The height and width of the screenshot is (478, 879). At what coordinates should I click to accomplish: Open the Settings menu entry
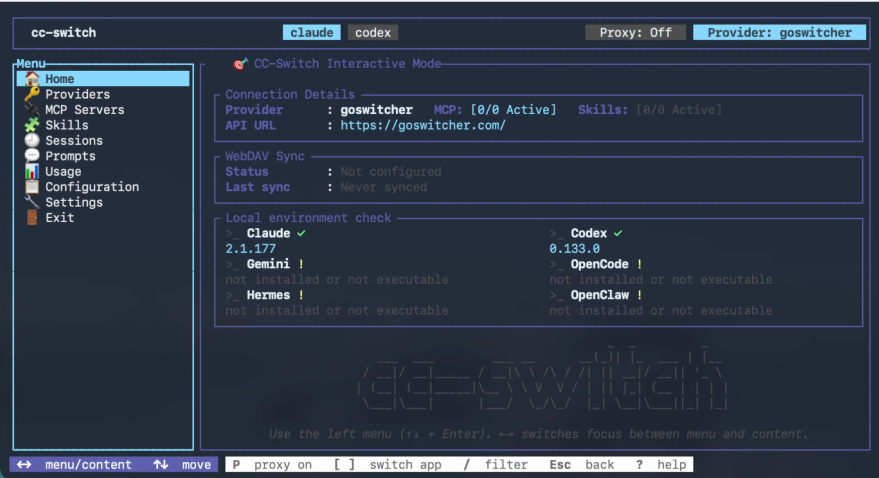(x=103, y=202)
